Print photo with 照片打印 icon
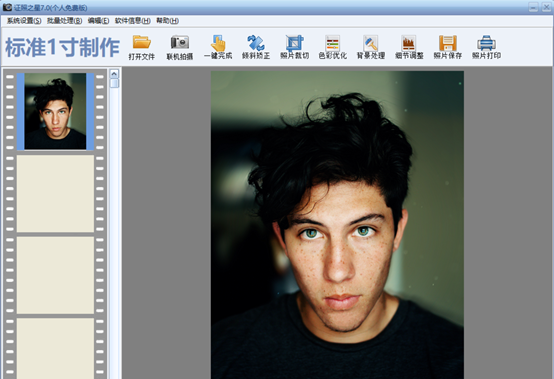Image resolution: width=554 pixels, height=379 pixels. pos(487,47)
